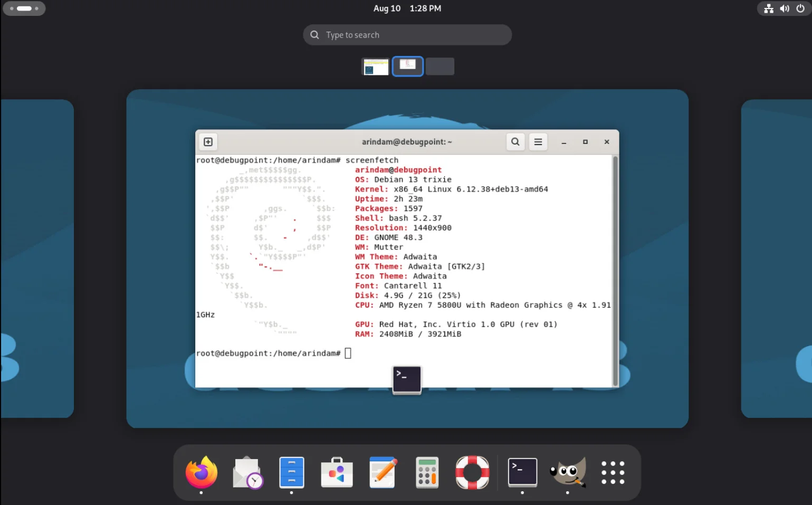Click the network status icon
Viewport: 812px width, 505px height.
click(x=768, y=8)
